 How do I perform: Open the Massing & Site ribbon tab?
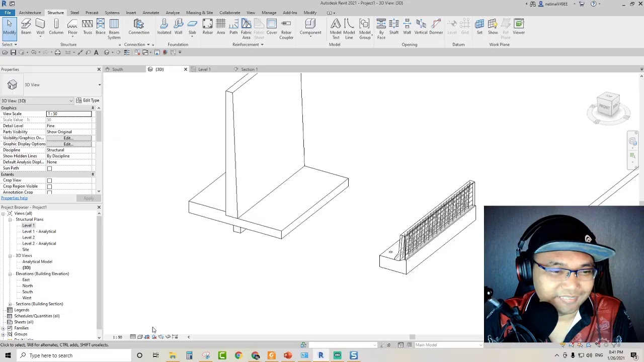coord(199,13)
